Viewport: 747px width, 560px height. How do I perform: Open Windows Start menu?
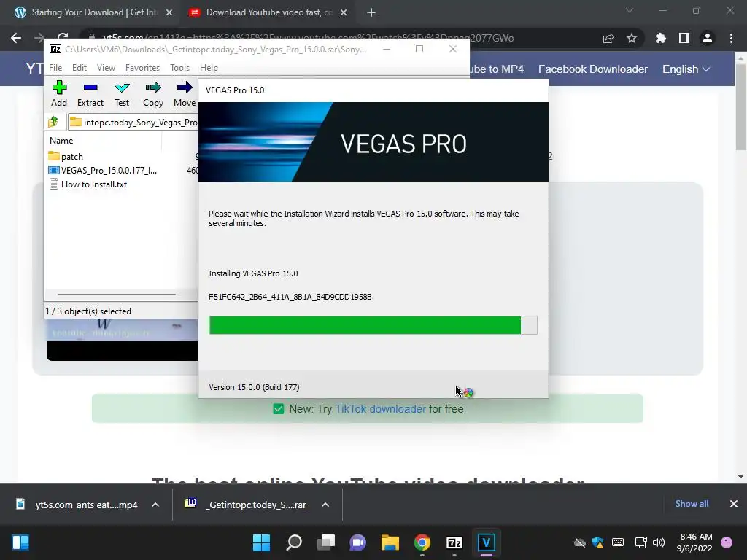[x=261, y=542]
